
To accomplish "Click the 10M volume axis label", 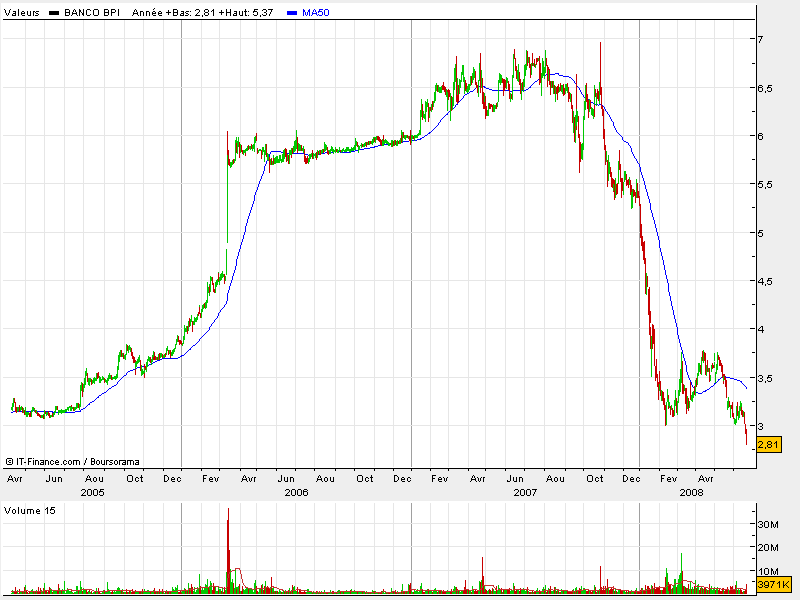I will (x=768, y=571).
